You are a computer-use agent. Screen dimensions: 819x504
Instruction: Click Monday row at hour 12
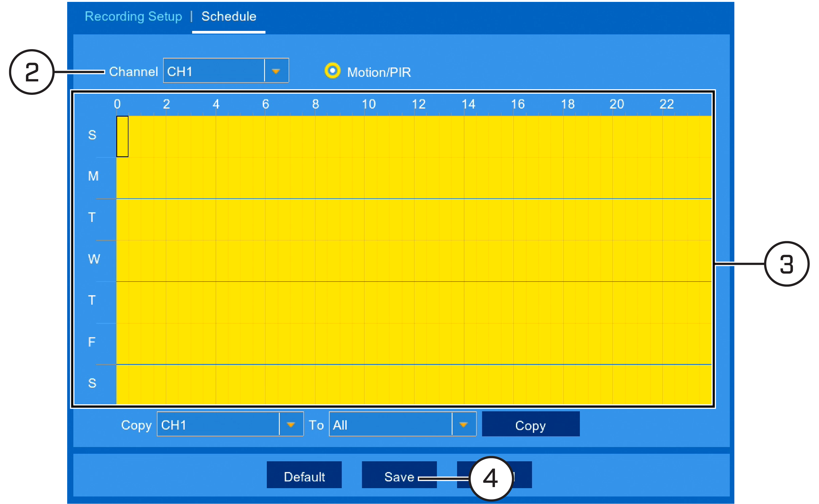pos(420,178)
